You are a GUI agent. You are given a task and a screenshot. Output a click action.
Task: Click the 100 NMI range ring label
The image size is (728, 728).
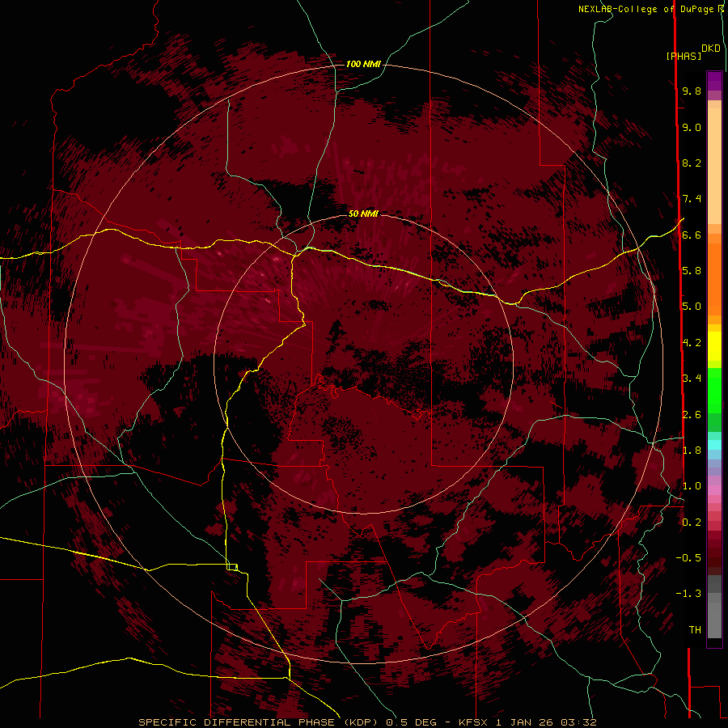click(363, 64)
